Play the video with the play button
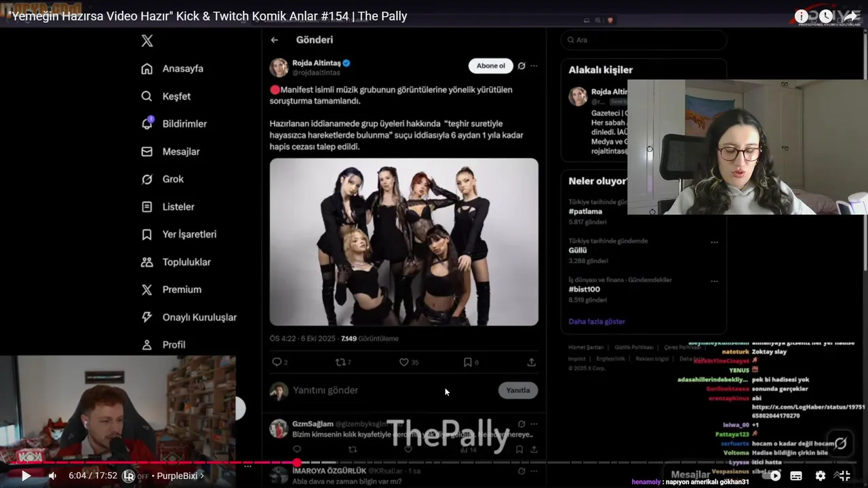The image size is (868, 488). point(26,476)
